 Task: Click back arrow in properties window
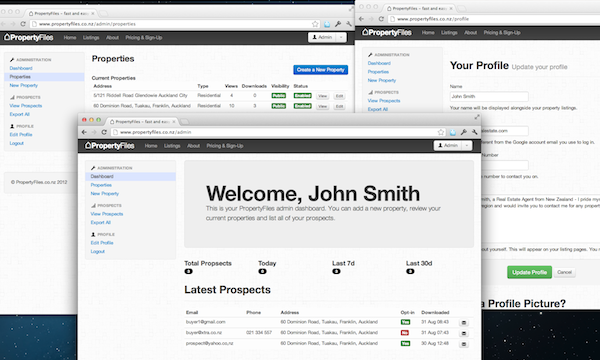coord(3,24)
